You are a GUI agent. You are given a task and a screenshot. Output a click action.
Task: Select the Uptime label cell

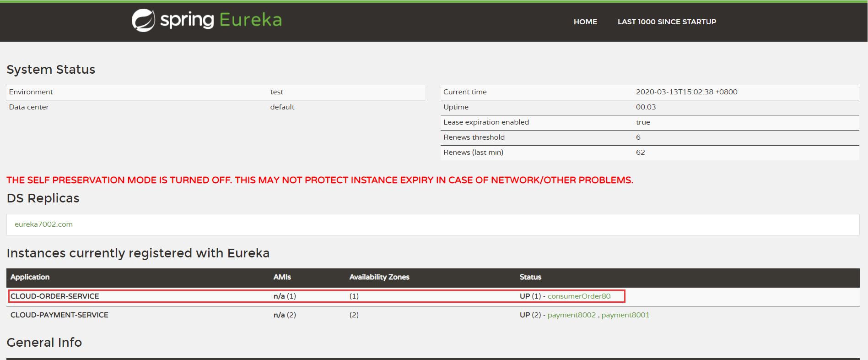pyautogui.click(x=456, y=107)
